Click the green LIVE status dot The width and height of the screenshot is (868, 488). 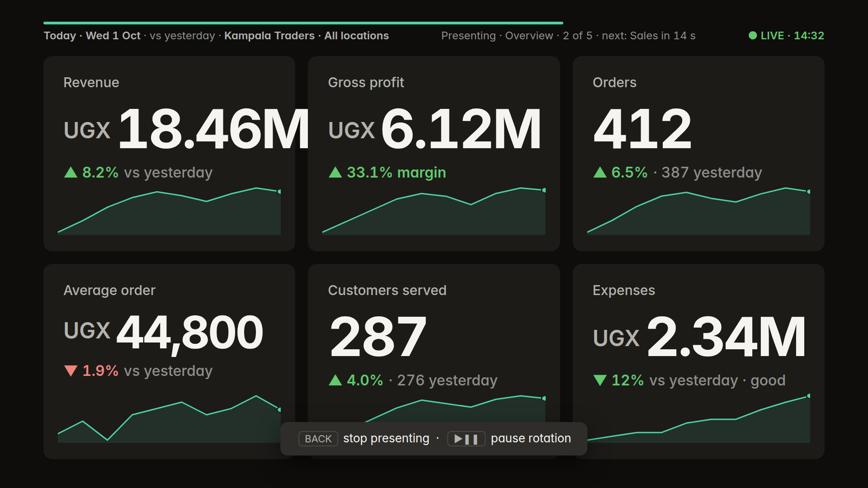pos(753,35)
